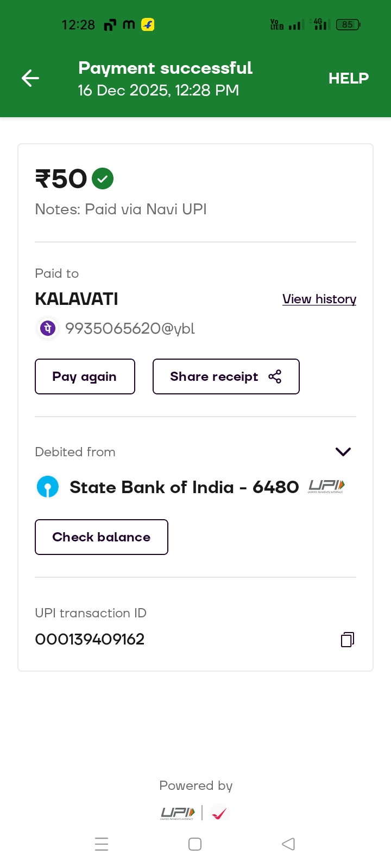Viewport: 391px width, 868px height.
Task: Open Android recent apps menu
Action: coord(102,844)
